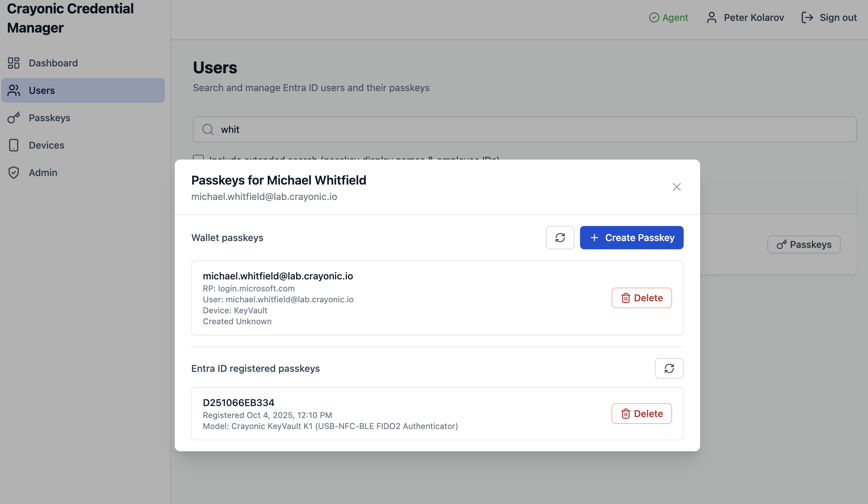Delete the D251066EB334 Entra passkey
This screenshot has width=868, height=504.
pyautogui.click(x=641, y=413)
